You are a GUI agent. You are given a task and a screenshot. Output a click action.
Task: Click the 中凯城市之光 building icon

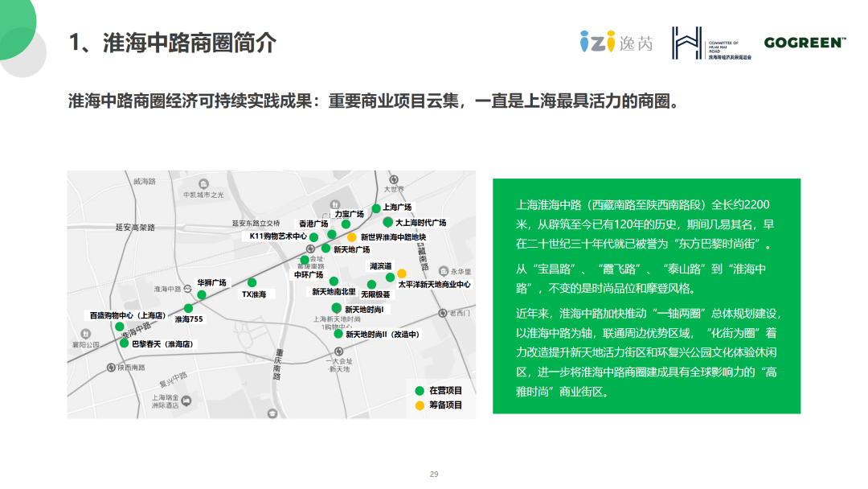(203, 184)
